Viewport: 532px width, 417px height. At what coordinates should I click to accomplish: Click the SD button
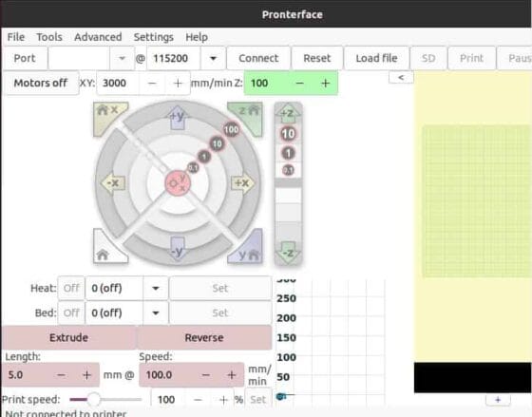[x=428, y=58]
